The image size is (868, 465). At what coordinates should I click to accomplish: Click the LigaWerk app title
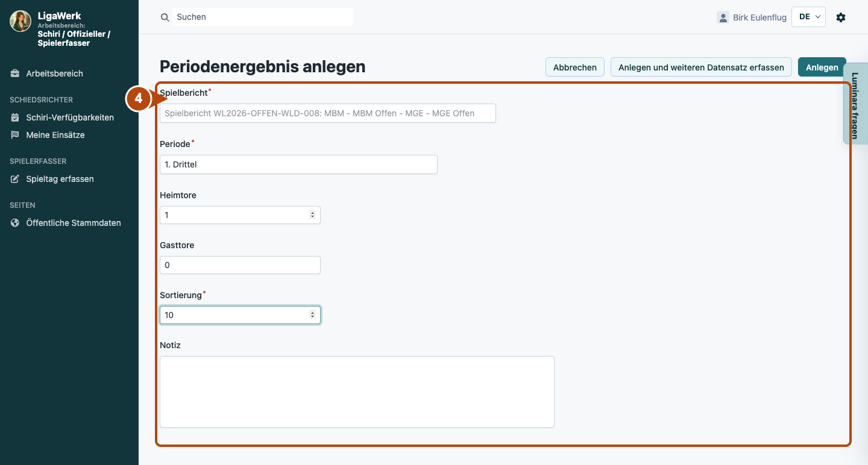[x=59, y=16]
